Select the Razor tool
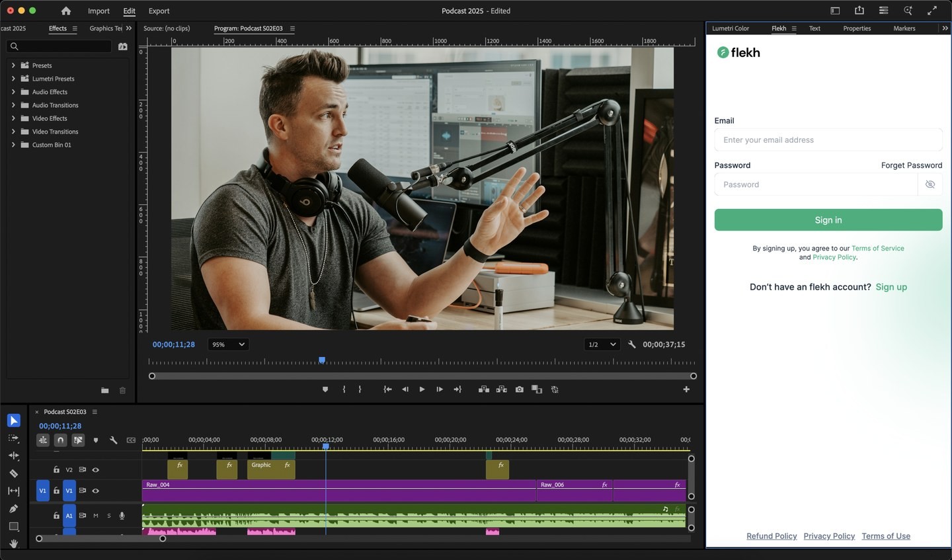This screenshot has height=560, width=952. (x=14, y=473)
